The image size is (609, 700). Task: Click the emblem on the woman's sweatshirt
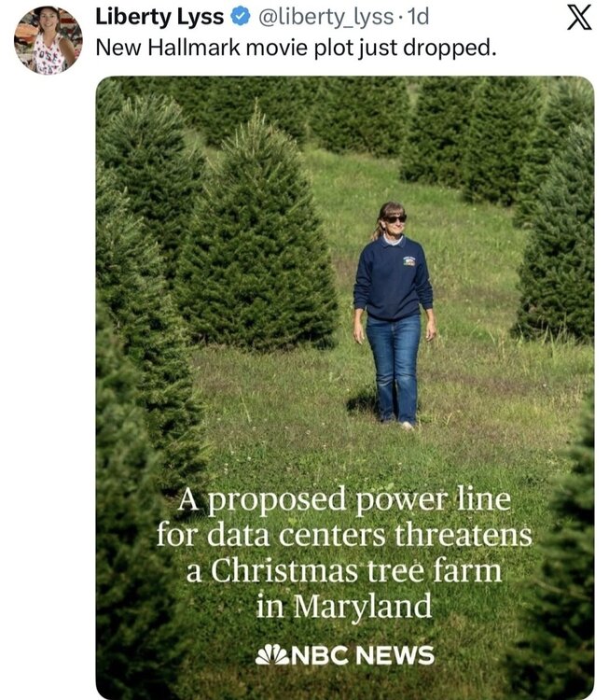(409, 261)
